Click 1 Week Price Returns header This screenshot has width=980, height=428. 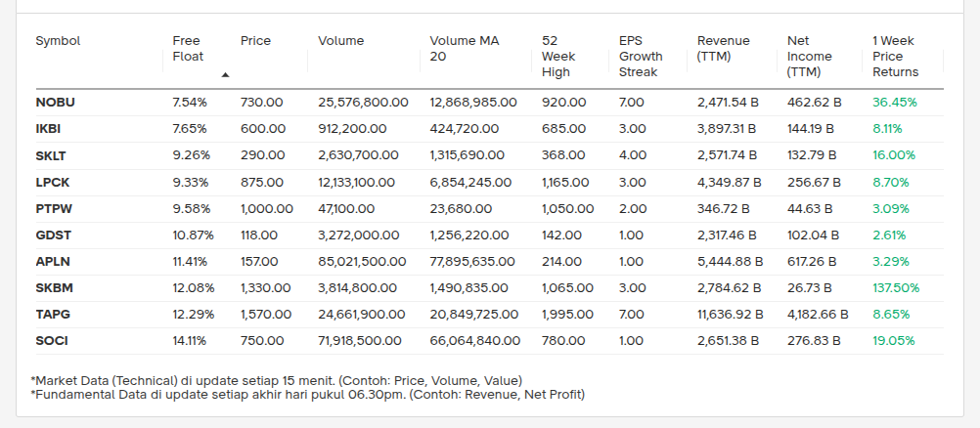click(895, 56)
